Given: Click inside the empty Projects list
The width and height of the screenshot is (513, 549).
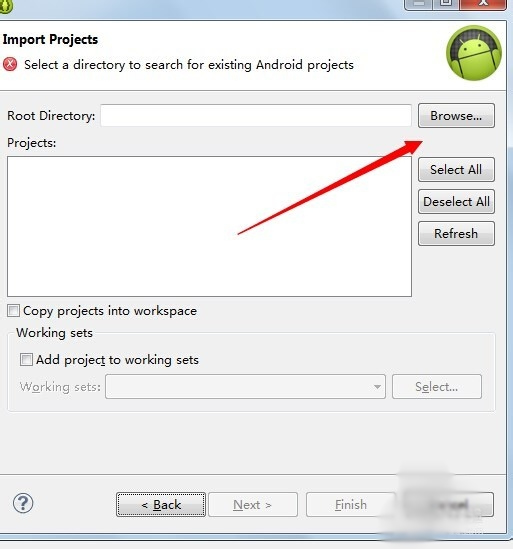Looking at the screenshot, I should 209,227.
